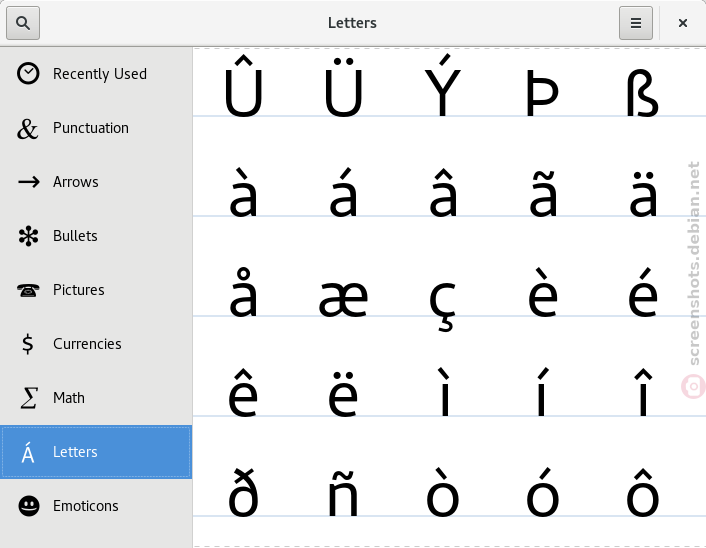Pick the î character

(643, 392)
